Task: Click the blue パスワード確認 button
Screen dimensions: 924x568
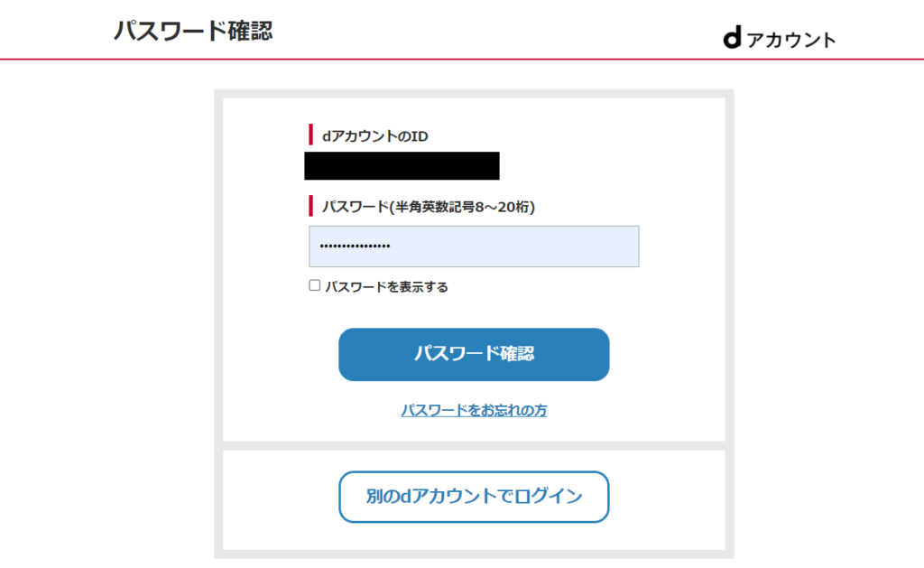Action: coord(474,355)
